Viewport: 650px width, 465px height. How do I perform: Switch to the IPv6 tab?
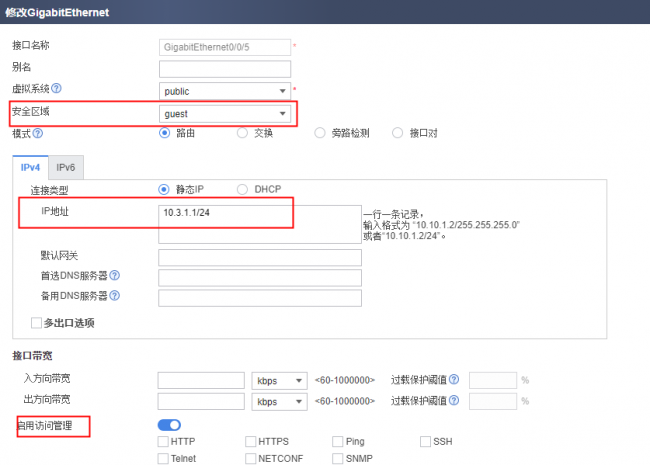[x=66, y=167]
